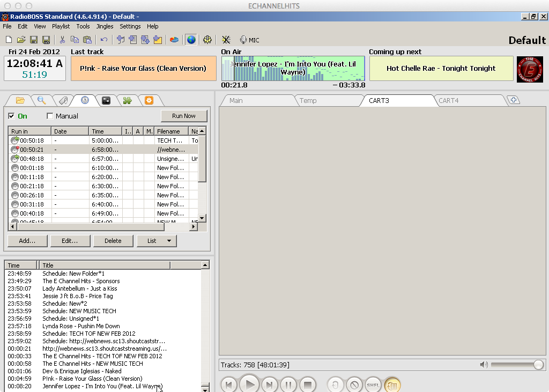The height and width of the screenshot is (392, 549).
Task: Click the Run Now button
Action: (184, 116)
